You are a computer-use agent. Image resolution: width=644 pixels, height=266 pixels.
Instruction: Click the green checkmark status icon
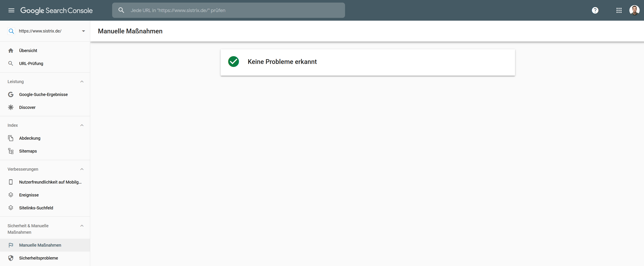coord(234,62)
